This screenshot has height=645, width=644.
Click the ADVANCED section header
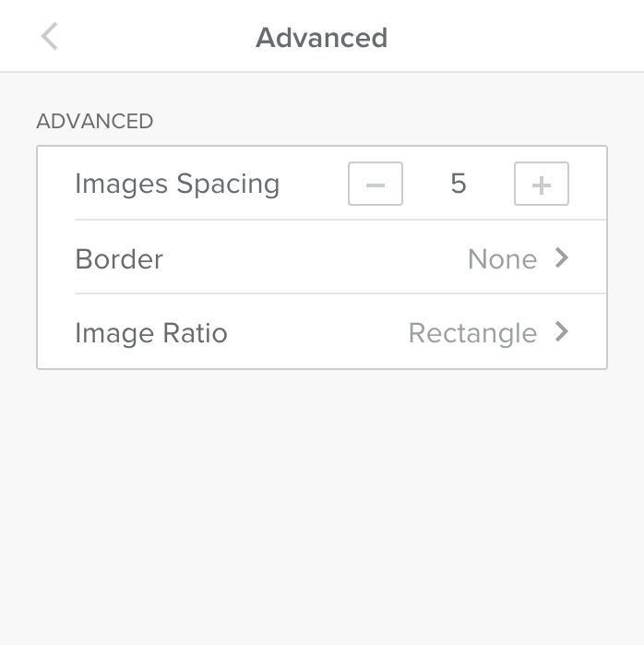click(x=94, y=121)
